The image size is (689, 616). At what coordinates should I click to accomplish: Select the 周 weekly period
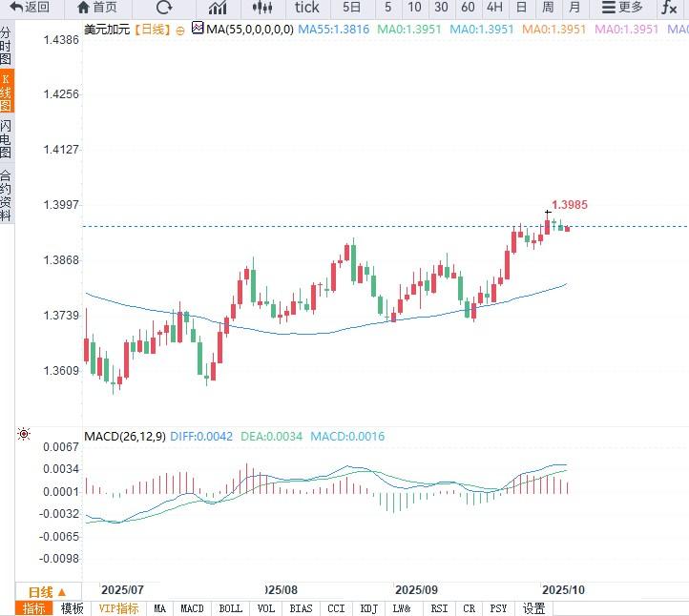[x=548, y=8]
